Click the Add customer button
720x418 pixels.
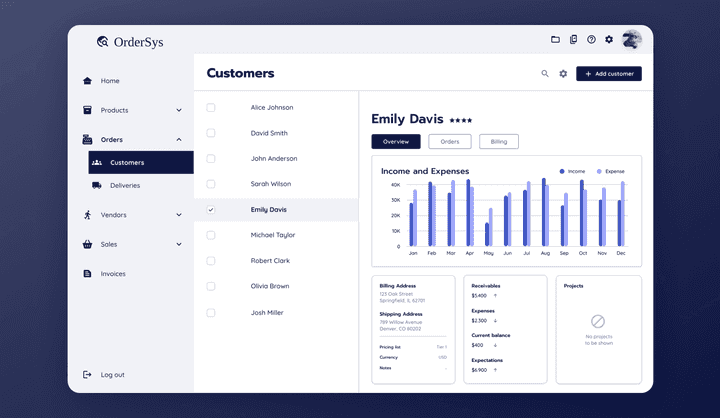tap(609, 73)
